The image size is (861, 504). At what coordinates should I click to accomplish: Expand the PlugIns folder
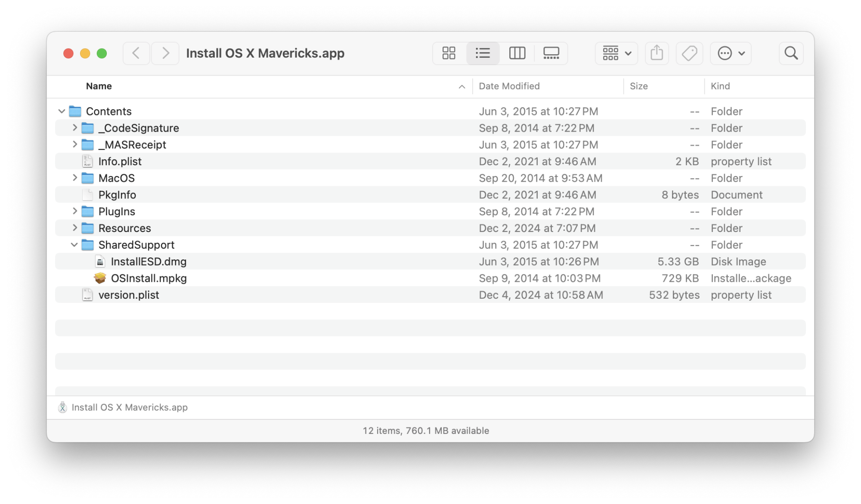pos(74,211)
